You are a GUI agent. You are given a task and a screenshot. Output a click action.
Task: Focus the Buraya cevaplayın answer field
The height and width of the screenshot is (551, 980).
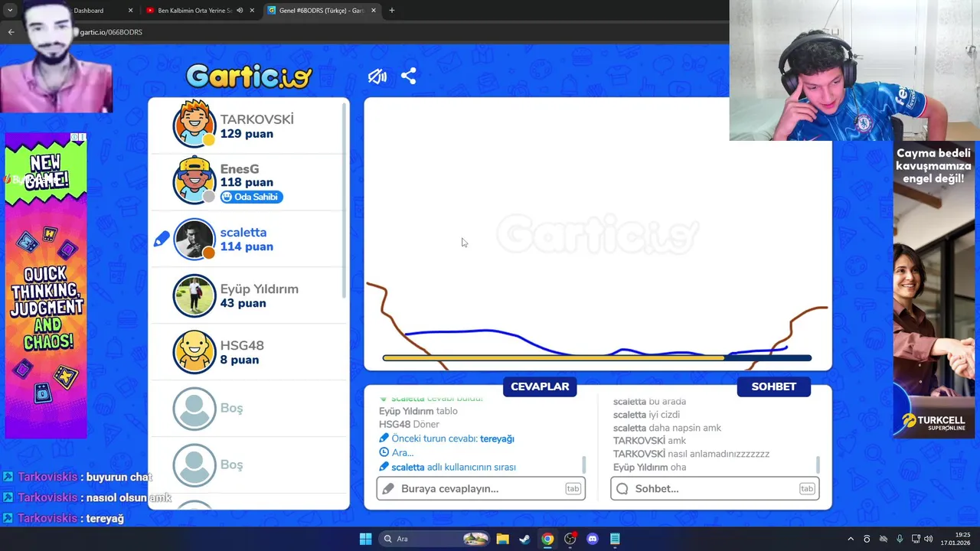pos(481,488)
